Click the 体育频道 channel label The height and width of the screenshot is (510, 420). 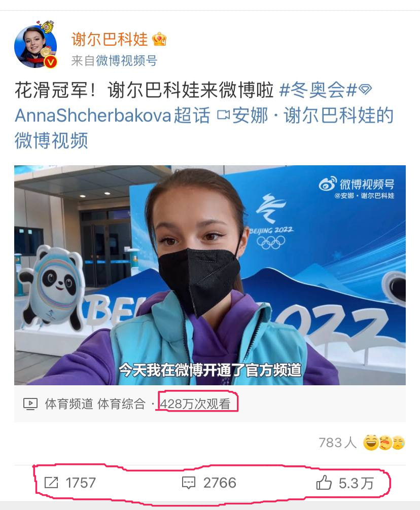tap(69, 404)
